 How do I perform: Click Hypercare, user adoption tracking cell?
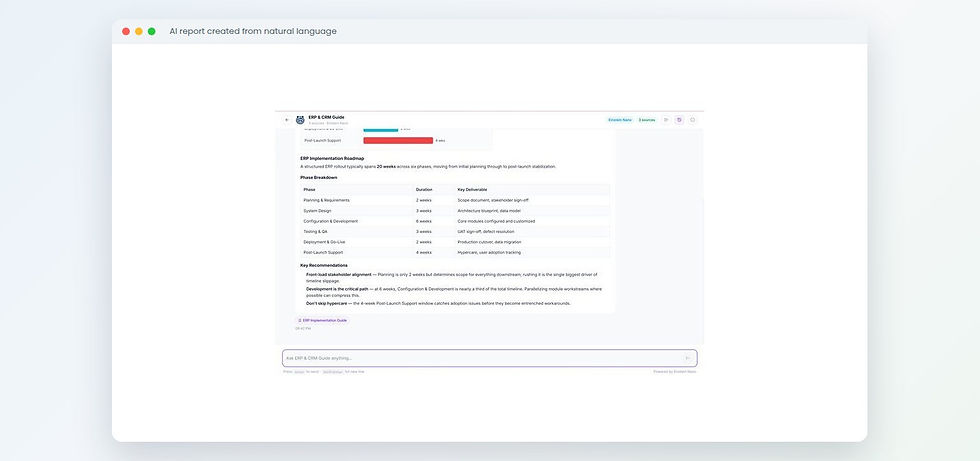click(489, 252)
